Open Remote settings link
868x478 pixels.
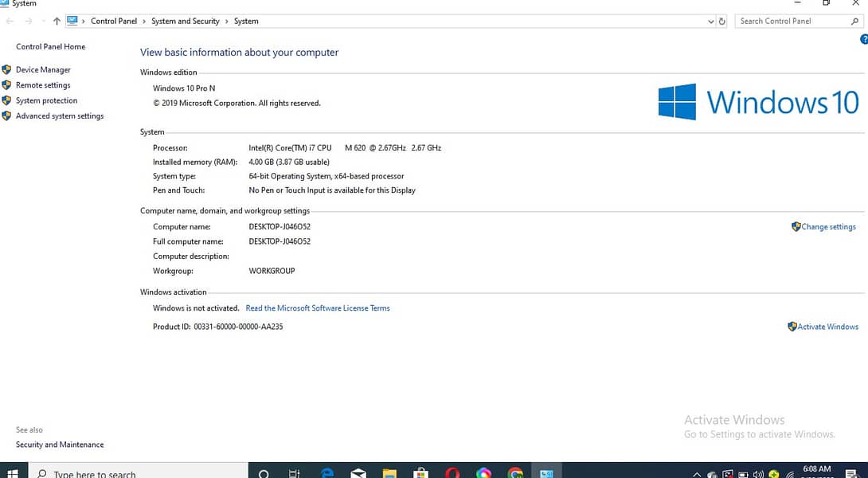click(x=43, y=85)
